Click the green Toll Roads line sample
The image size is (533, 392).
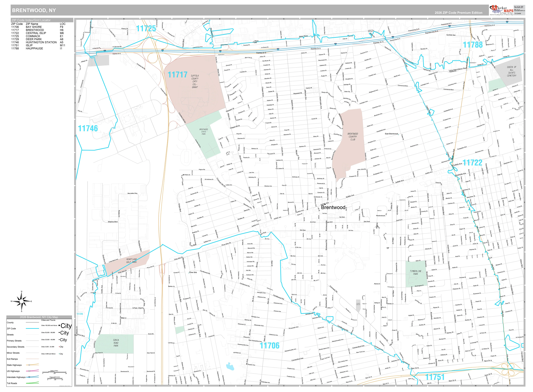pyautogui.click(x=32, y=383)
